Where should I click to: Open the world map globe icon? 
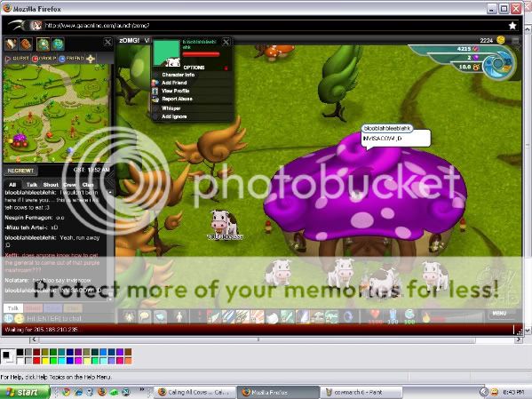(58, 44)
